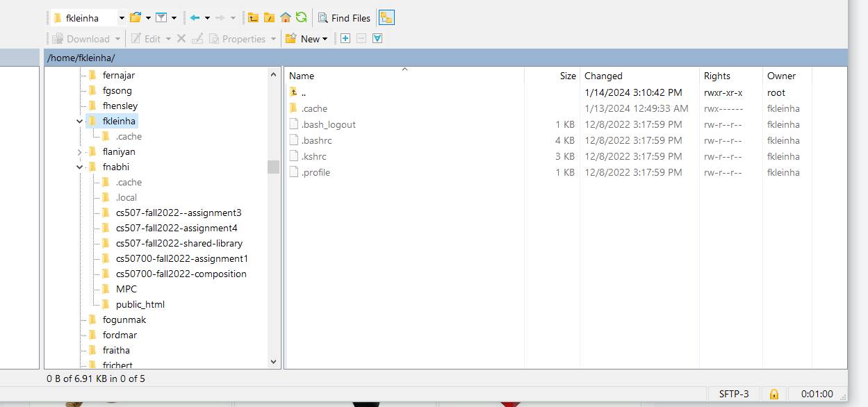This screenshot has width=868, height=407.
Task: Open the New dropdown menu
Action: pyautogui.click(x=306, y=39)
